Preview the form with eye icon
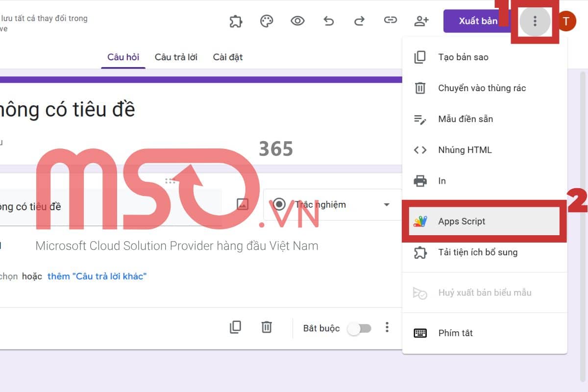 297,21
